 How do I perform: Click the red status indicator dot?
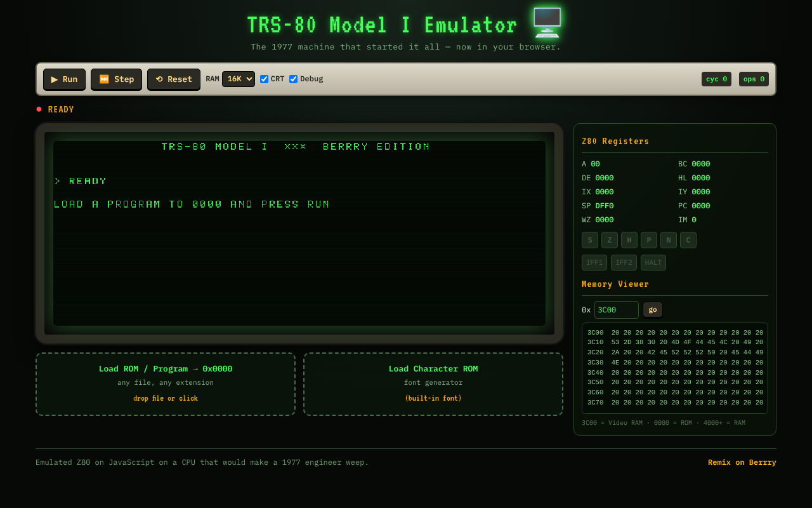point(39,109)
